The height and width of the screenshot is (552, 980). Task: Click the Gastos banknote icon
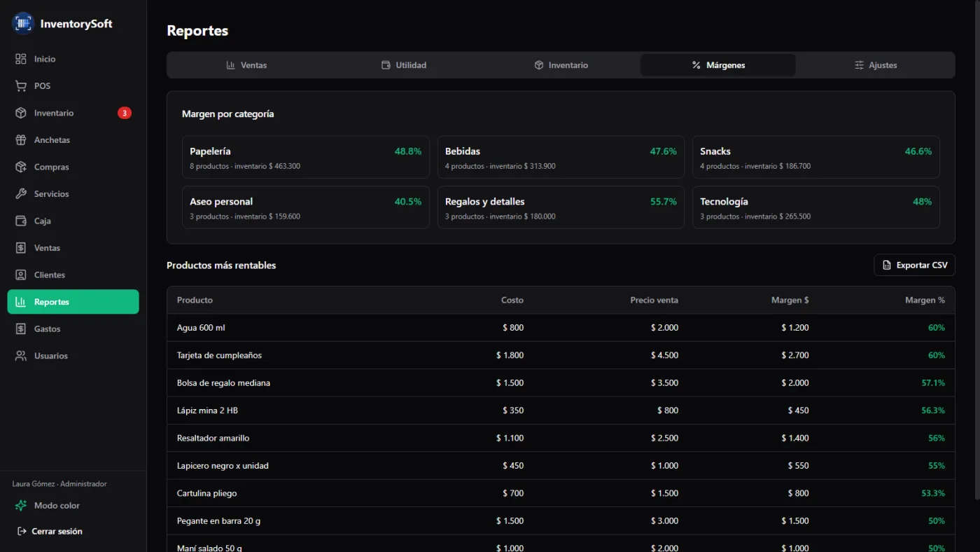point(21,329)
